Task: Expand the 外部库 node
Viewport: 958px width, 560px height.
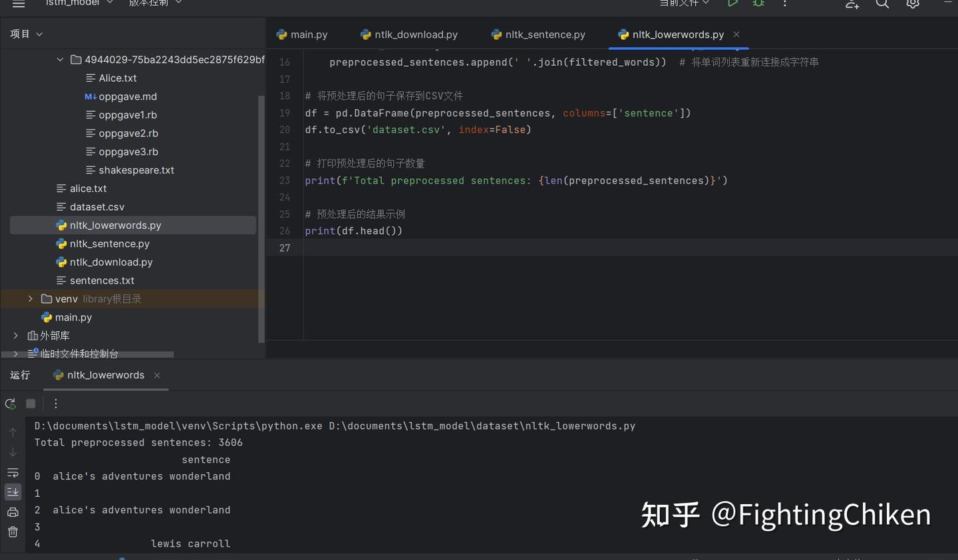Action: click(16, 336)
